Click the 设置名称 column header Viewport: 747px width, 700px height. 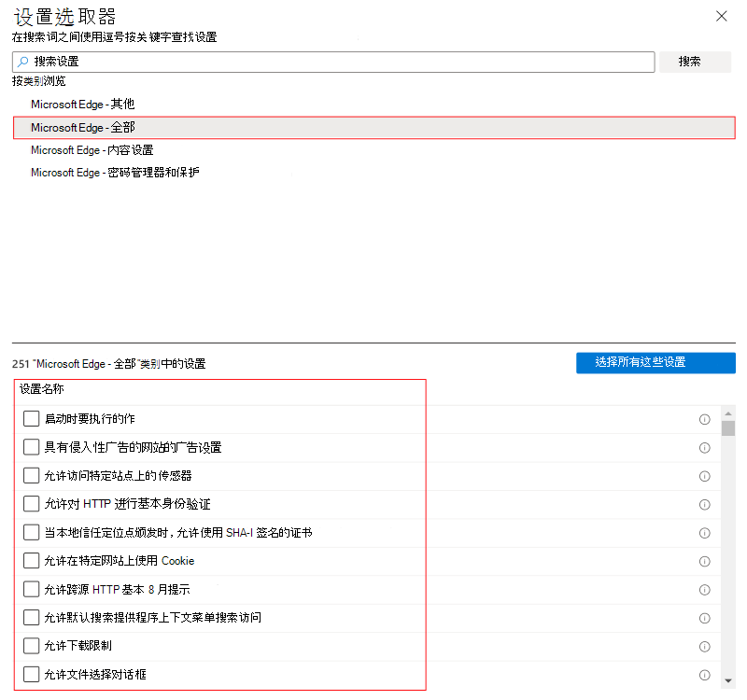[42, 389]
